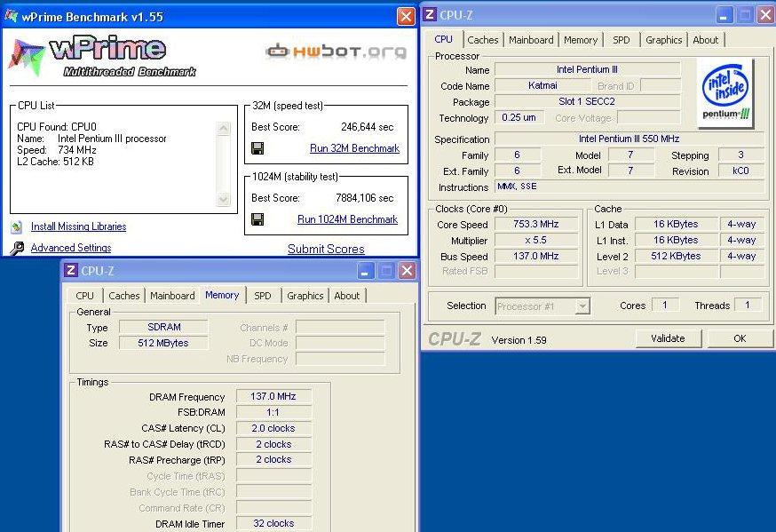Click the CPU-Z Z icon in the right window's title bar
The image size is (776, 532).
point(430,15)
